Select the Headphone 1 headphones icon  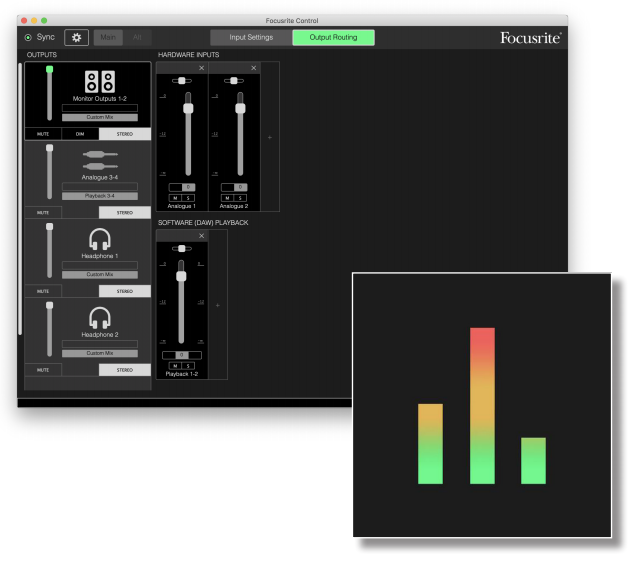click(100, 239)
